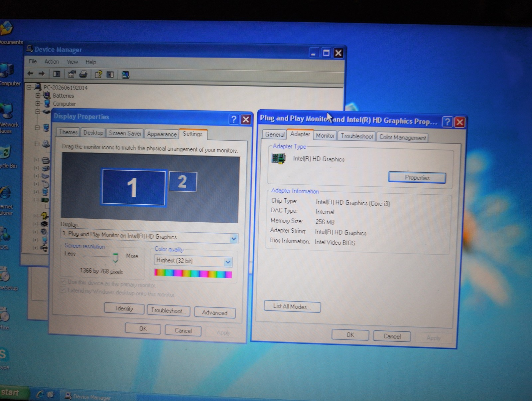Open the Help menu in Device Manager
532x401 pixels.
[90, 62]
